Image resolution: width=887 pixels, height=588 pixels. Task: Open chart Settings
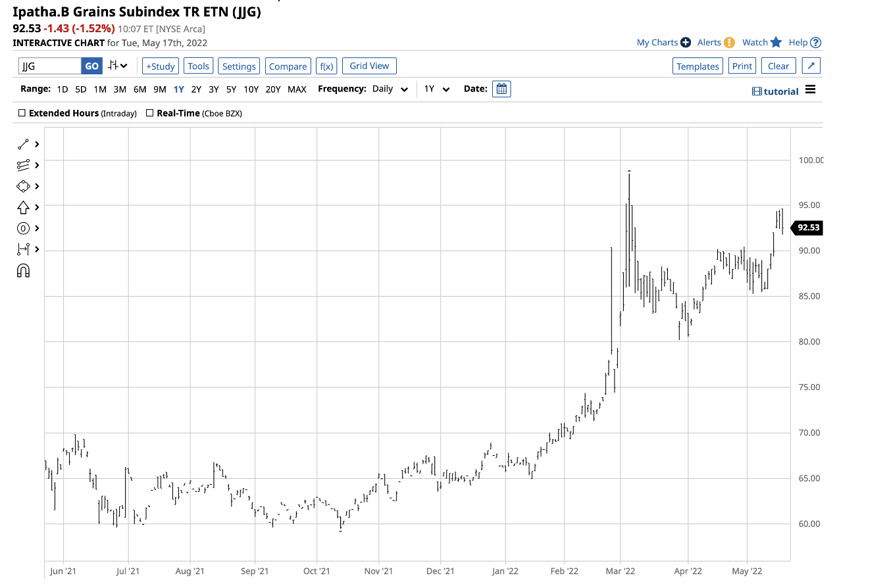tap(239, 66)
